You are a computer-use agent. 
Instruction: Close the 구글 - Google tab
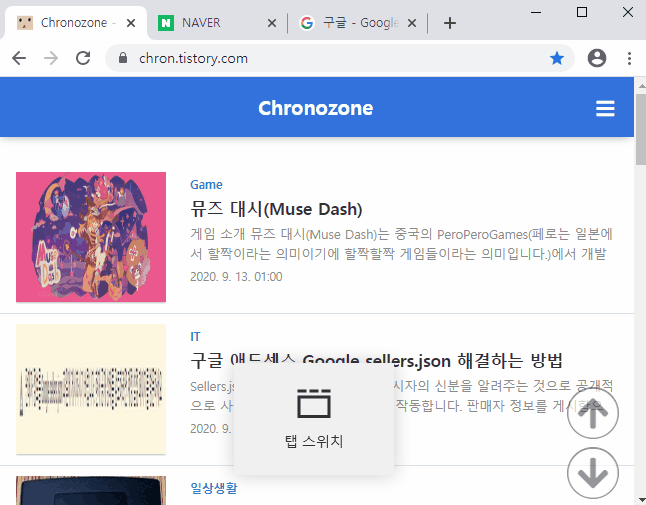pyautogui.click(x=412, y=23)
